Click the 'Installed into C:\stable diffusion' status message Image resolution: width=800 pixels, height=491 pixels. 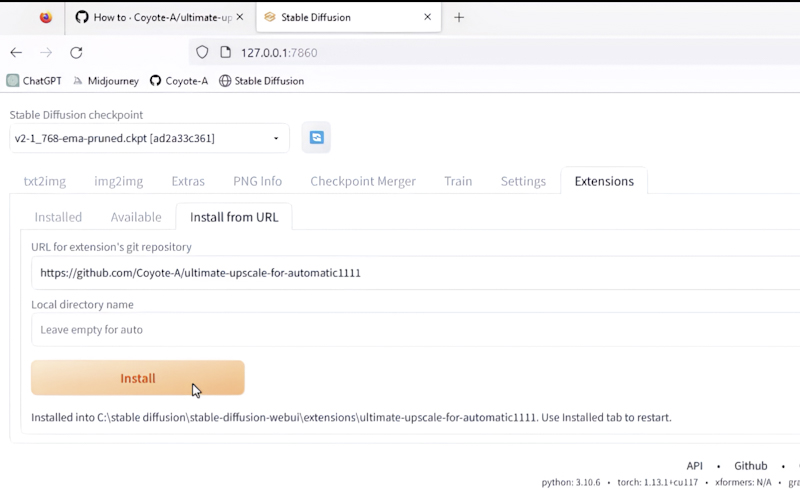pos(351,418)
